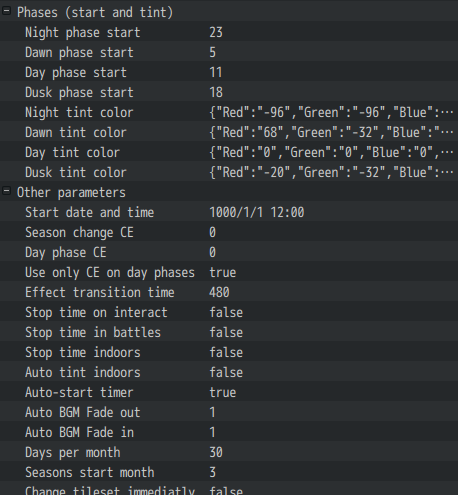Click the Day phase start value 11
The image size is (458, 495).
[216, 72]
